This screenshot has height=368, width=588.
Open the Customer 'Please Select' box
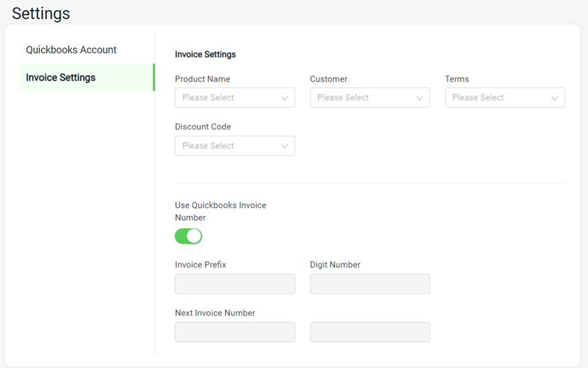[x=370, y=98]
